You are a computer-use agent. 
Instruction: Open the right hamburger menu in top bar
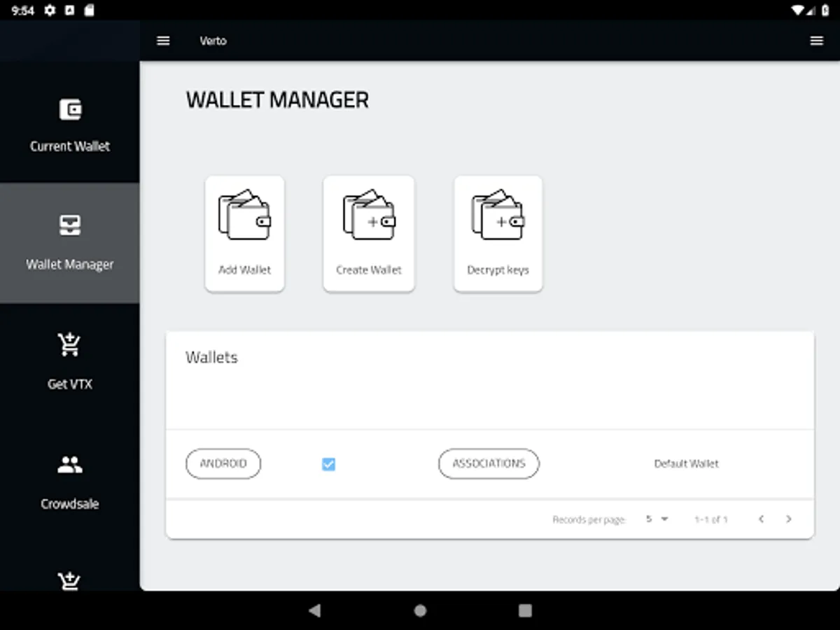pyautogui.click(x=816, y=41)
